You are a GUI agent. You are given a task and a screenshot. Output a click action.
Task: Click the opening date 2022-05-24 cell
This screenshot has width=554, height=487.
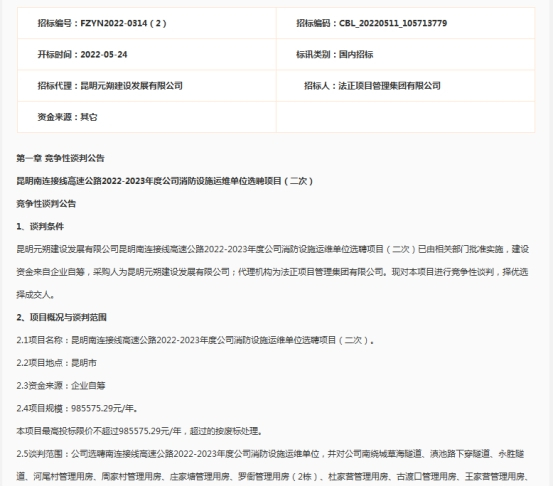[x=147, y=54]
